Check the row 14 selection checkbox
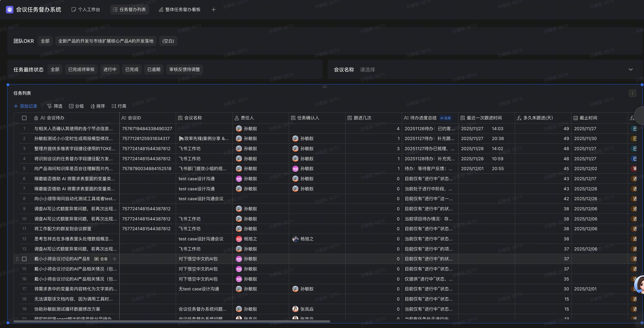The height and width of the screenshot is (328, 644). [24, 259]
